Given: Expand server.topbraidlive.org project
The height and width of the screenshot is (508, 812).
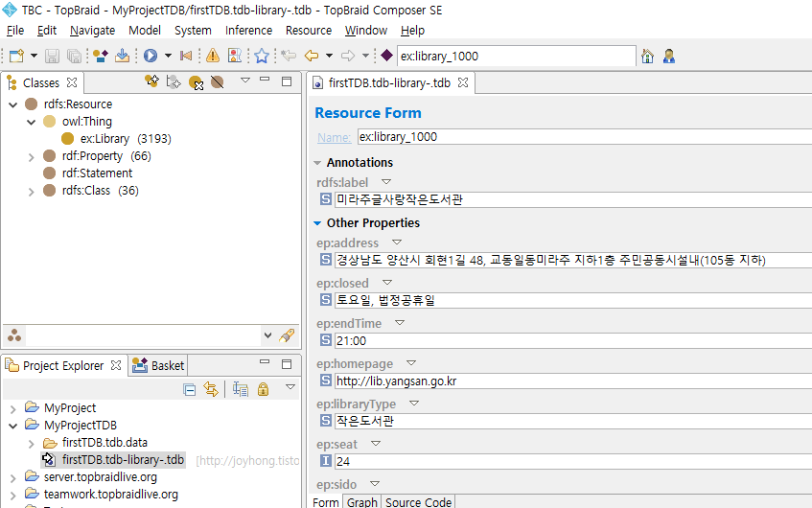Looking at the screenshot, I should click(13, 478).
